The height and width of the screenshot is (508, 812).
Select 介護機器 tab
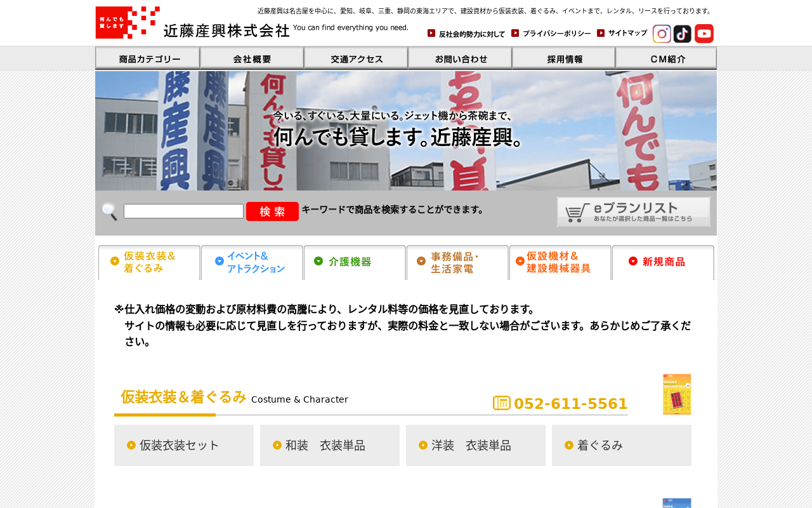click(x=355, y=262)
